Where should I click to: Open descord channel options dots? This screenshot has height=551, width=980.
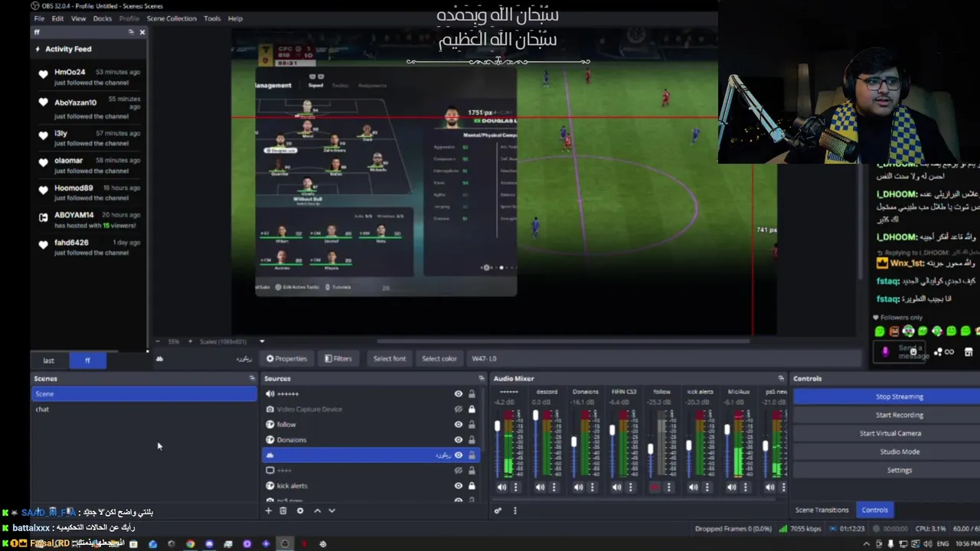(554, 487)
